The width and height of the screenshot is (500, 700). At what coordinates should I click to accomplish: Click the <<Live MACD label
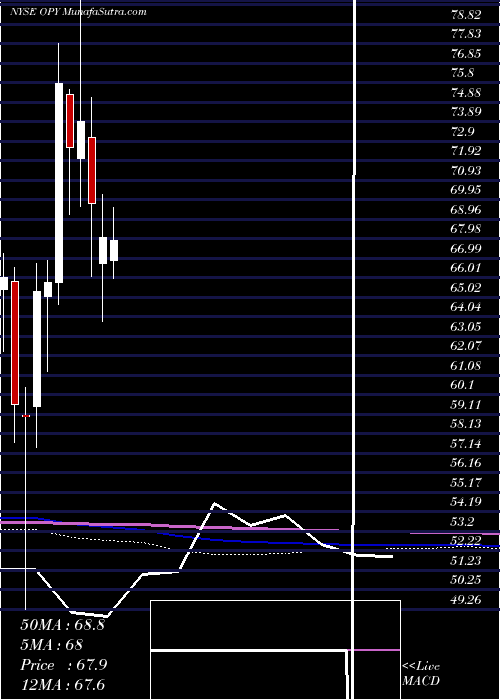pos(421,674)
